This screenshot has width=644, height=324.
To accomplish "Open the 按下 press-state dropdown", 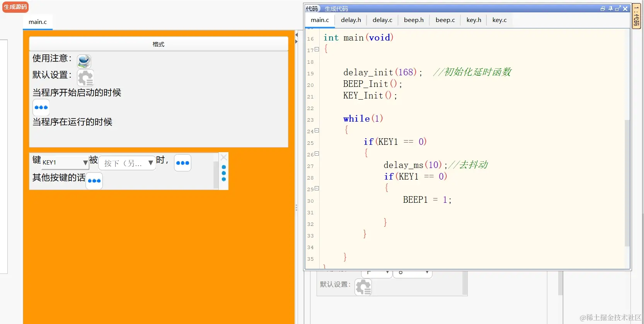I will click(127, 163).
